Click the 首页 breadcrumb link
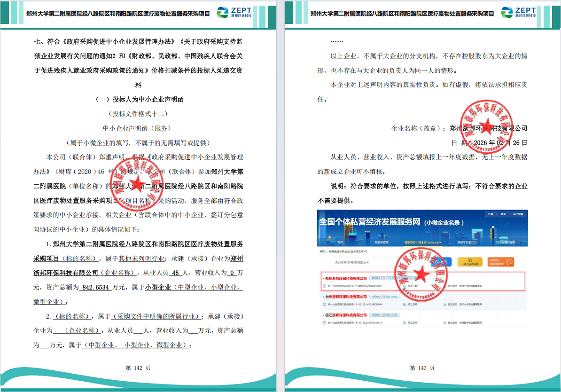This screenshot has height=392, width=561. tap(321, 252)
